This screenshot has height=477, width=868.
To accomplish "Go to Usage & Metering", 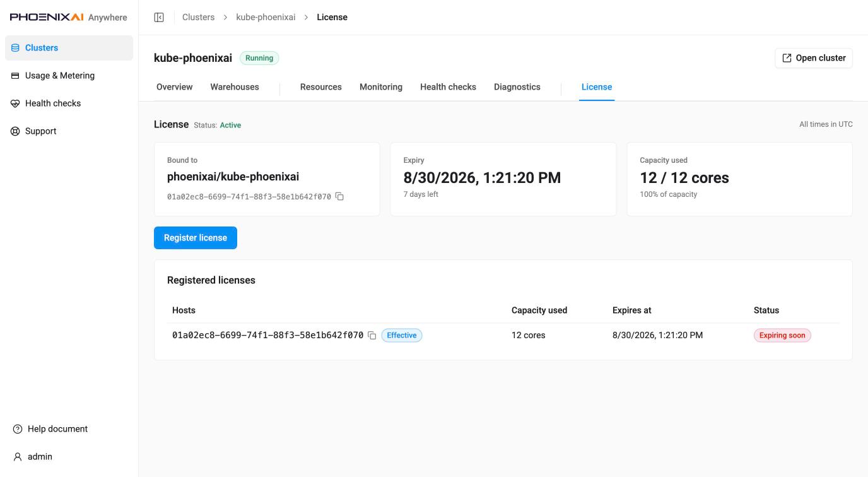I will click(x=69, y=76).
